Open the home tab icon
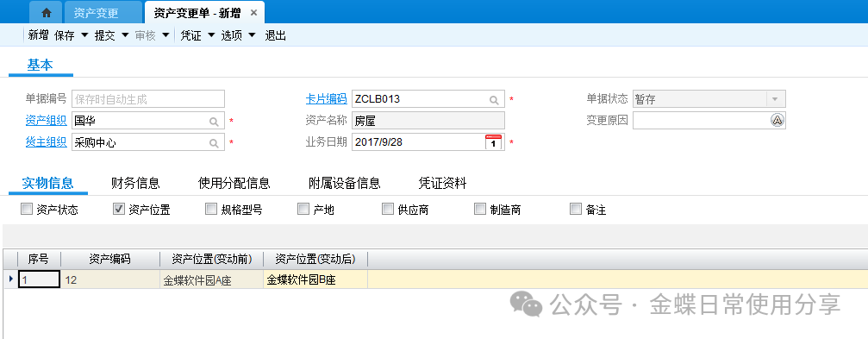Screen dimensions: 868x339 pos(47,12)
